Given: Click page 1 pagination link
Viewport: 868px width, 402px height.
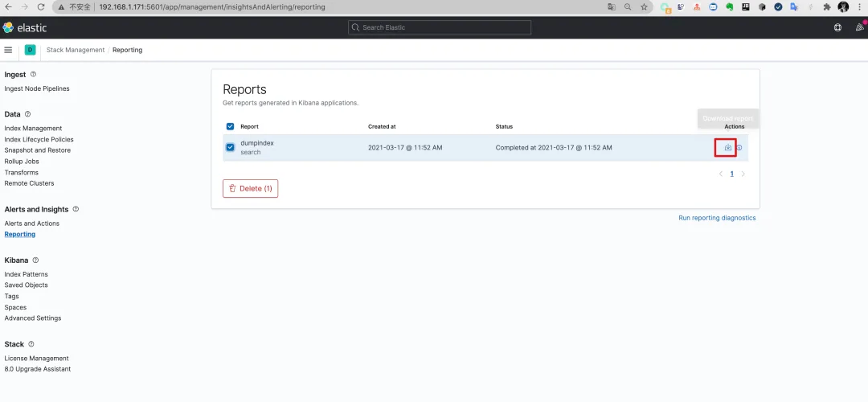Looking at the screenshot, I should point(732,174).
